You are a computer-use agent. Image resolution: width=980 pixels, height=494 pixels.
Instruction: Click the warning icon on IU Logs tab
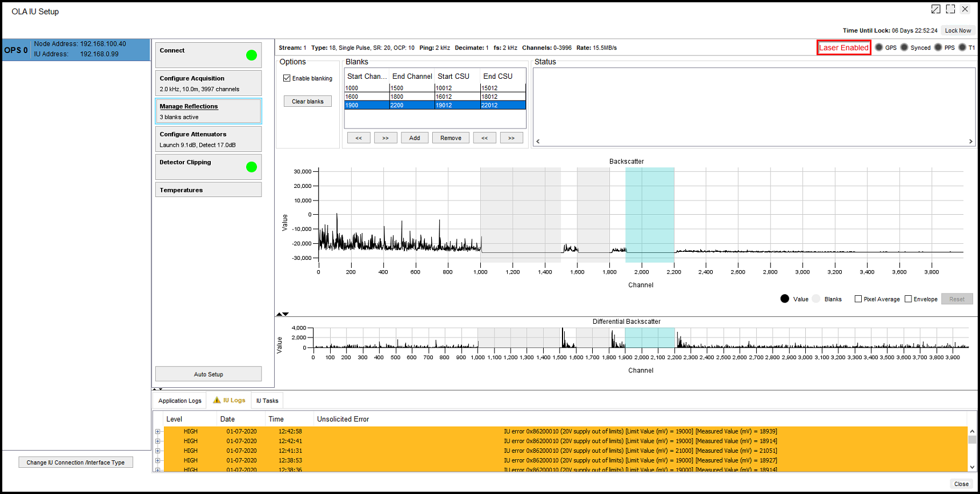tap(216, 400)
